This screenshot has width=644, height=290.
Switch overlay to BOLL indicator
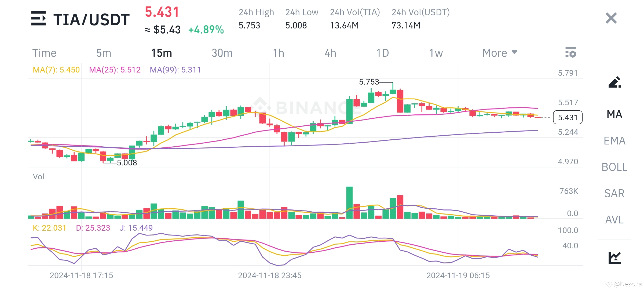615,167
